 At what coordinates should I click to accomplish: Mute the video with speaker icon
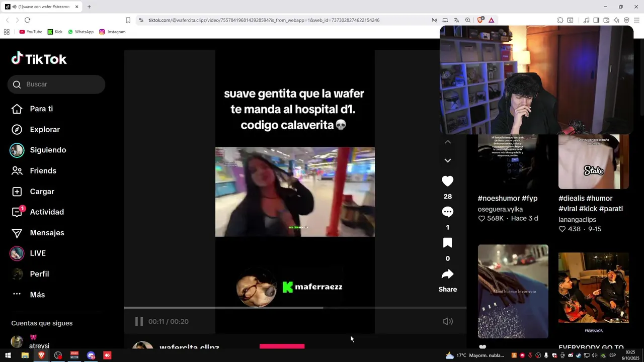click(447, 321)
